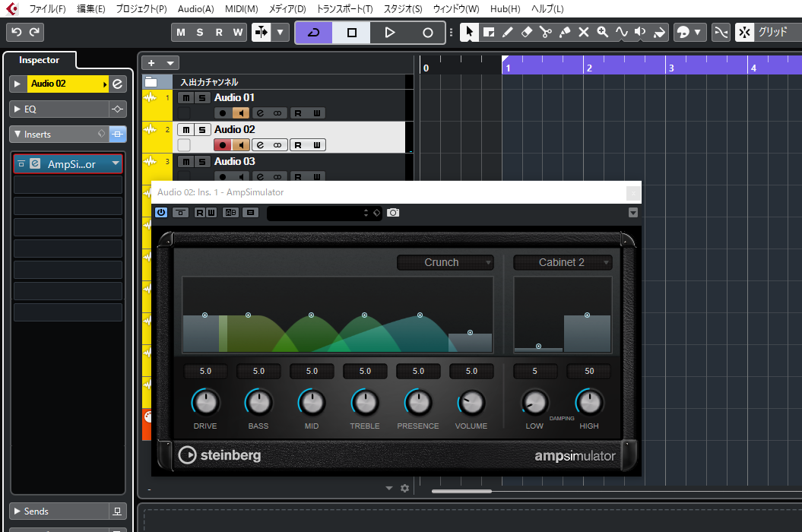Select the Play speaker tool
802x532 pixels.
coord(640,32)
